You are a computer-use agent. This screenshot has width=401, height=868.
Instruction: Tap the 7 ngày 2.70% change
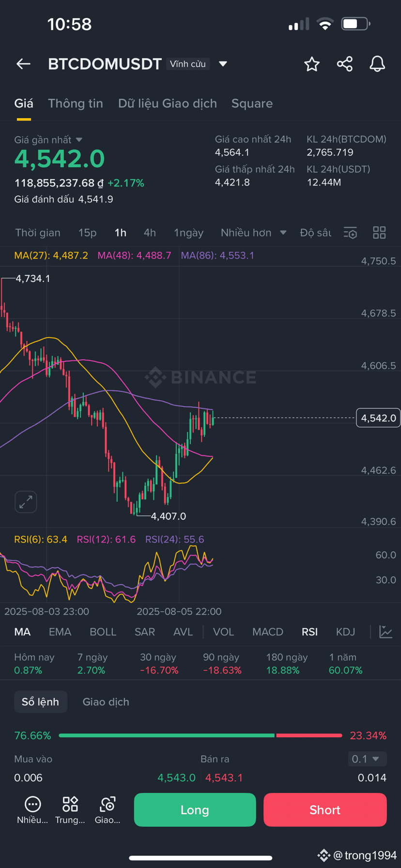(93, 664)
